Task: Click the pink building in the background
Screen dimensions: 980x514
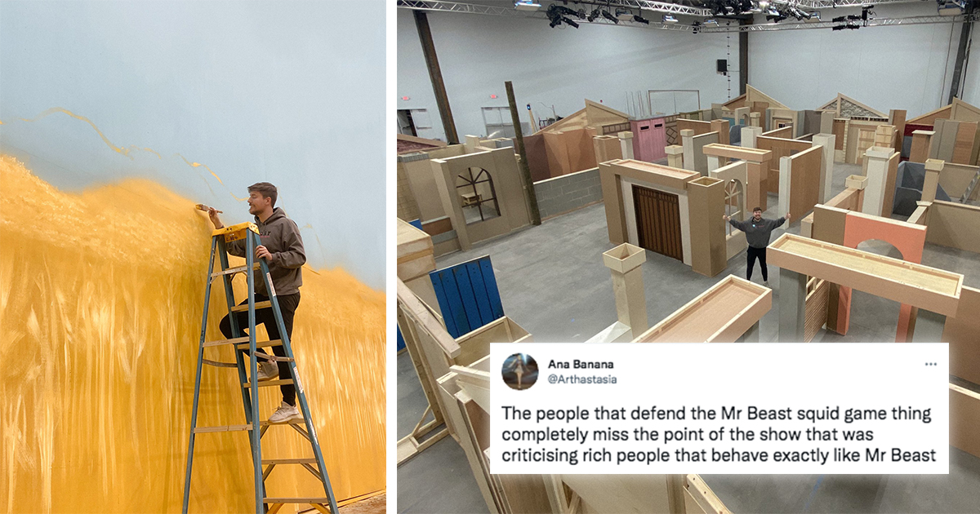Action: [650, 139]
